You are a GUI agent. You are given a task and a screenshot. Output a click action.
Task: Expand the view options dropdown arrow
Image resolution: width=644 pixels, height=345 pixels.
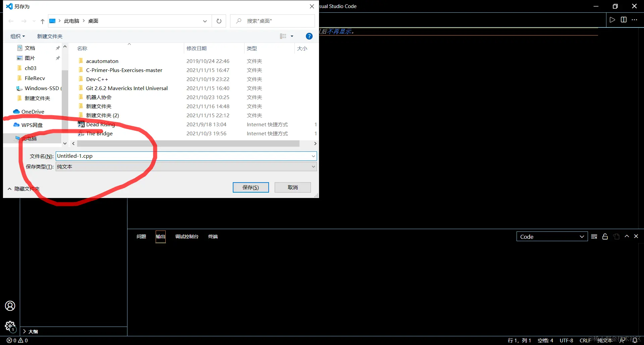(x=292, y=36)
